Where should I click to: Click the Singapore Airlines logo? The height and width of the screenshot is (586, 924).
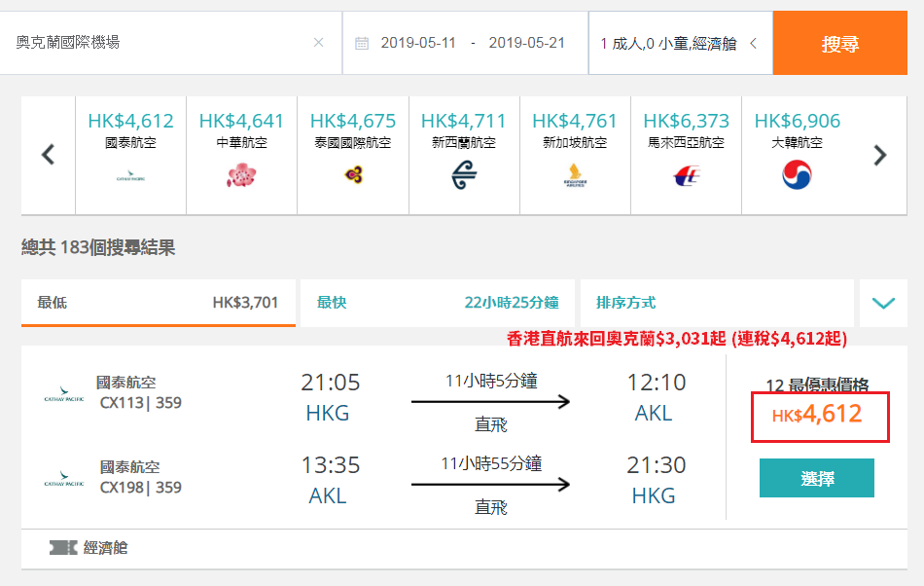click(x=575, y=175)
